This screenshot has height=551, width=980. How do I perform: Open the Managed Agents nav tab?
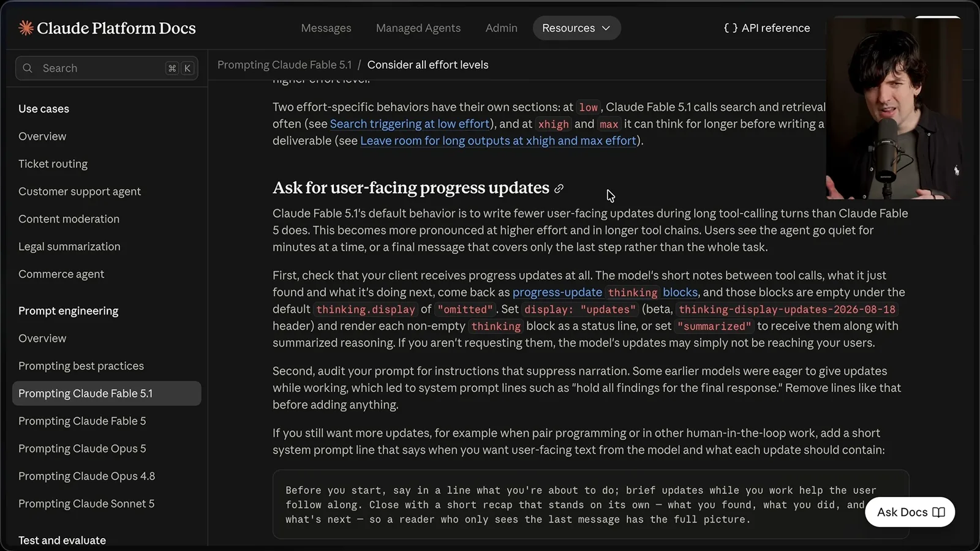pyautogui.click(x=418, y=28)
